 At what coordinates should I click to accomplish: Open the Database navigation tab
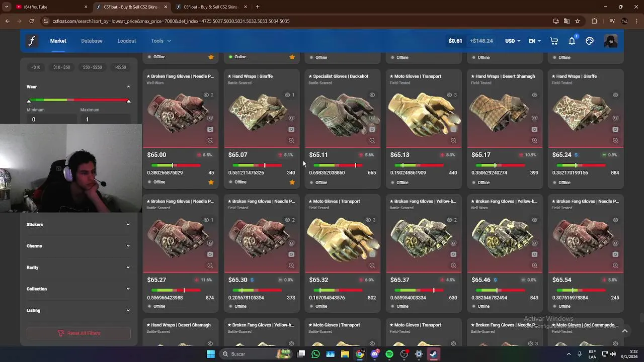[x=92, y=41]
